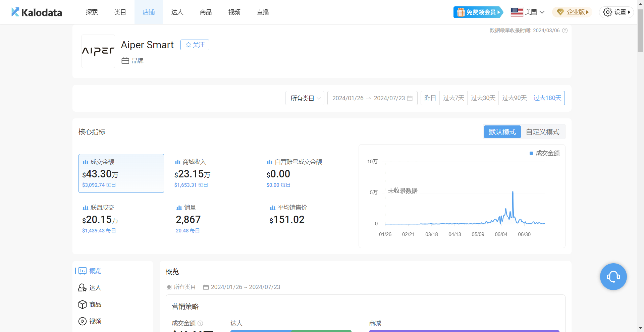Click the help icon beside data record date
This screenshot has height=332, width=644.
pos(565,31)
